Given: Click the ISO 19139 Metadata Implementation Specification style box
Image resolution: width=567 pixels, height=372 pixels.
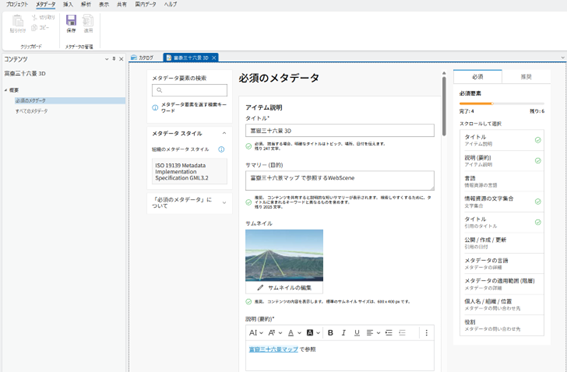Looking at the screenshot, I should (189, 171).
